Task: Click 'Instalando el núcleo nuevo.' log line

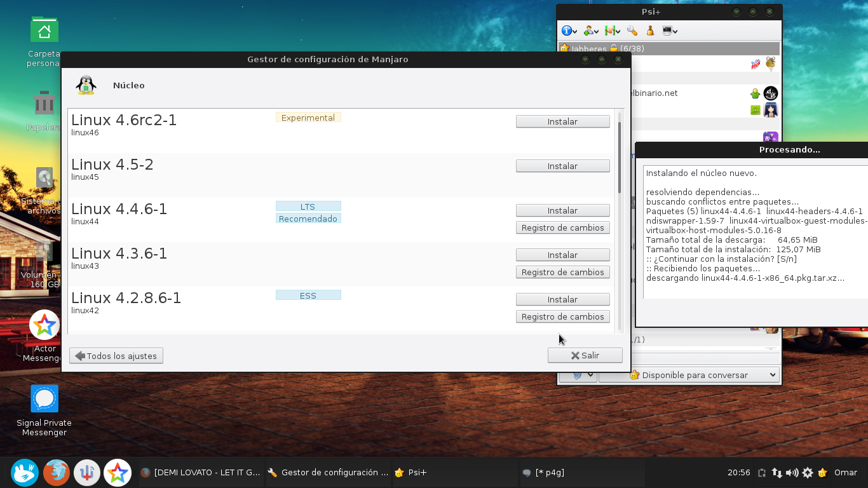Action: click(x=701, y=173)
